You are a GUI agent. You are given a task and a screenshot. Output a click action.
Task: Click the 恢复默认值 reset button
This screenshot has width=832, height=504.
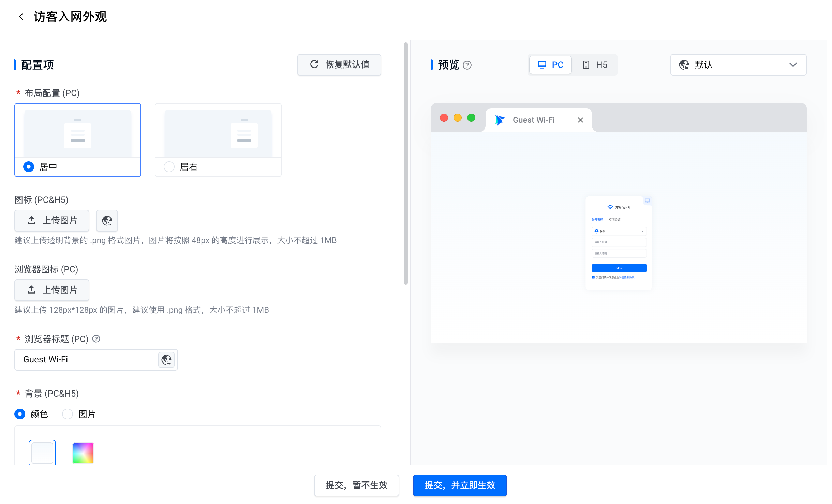tap(339, 64)
